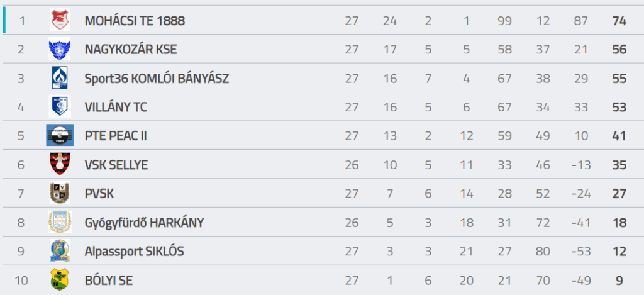Open the VSK SELLYE team name

tap(116, 165)
